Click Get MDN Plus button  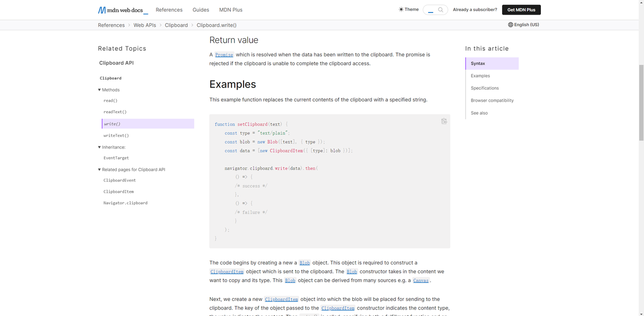point(521,10)
